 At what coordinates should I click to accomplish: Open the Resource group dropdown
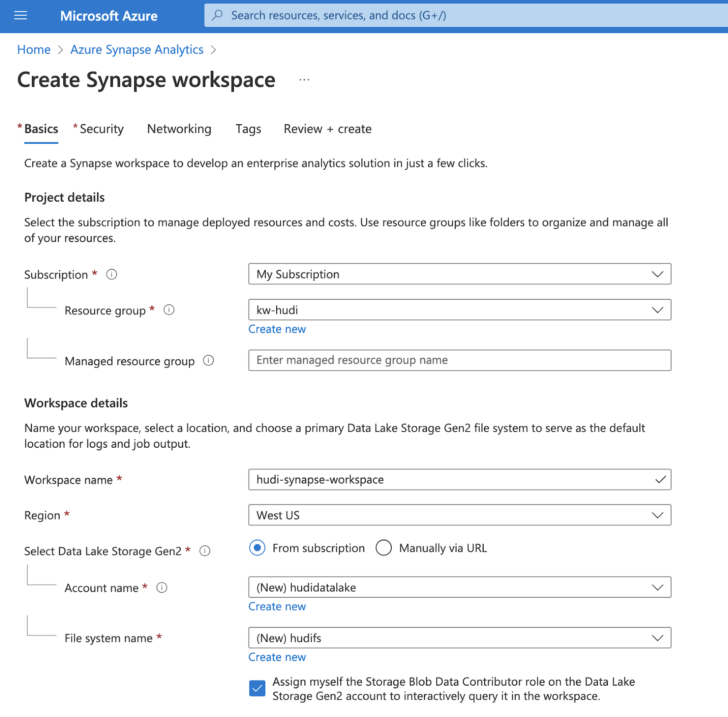pyautogui.click(x=460, y=310)
